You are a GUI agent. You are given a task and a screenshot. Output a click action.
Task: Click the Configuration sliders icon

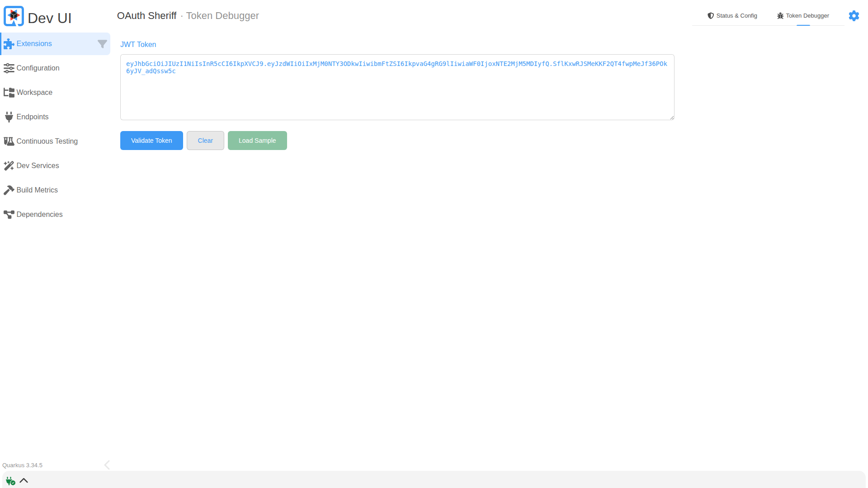9,68
